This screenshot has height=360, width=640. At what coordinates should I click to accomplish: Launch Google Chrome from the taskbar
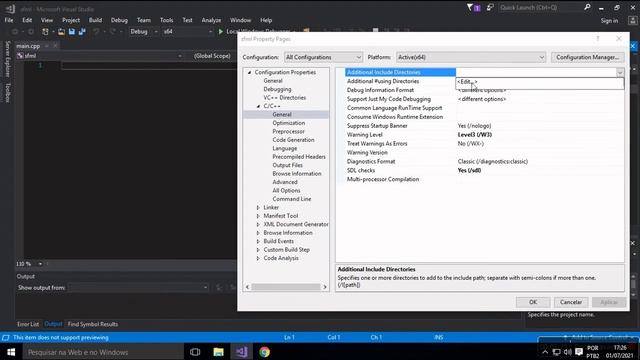(x=264, y=352)
